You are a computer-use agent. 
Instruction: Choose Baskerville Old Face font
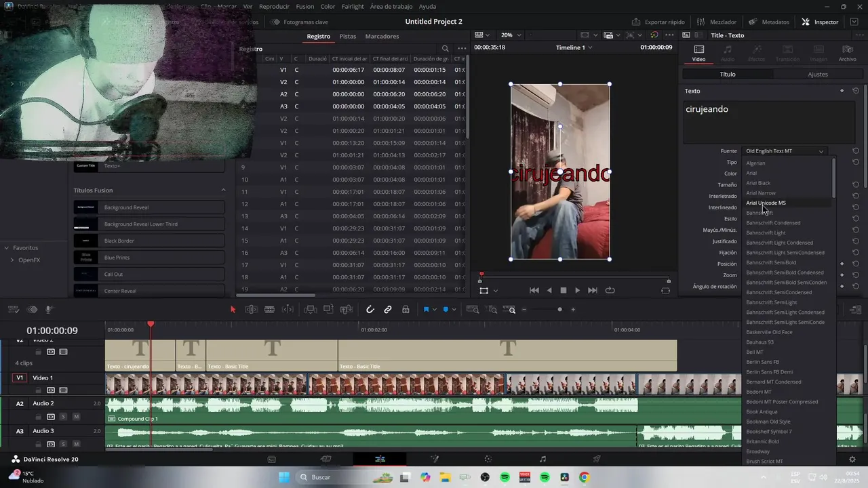769,332
